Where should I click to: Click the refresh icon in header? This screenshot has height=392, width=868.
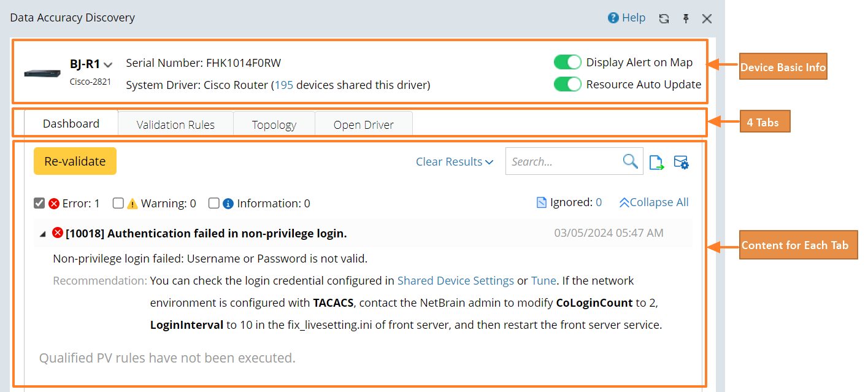pyautogui.click(x=664, y=18)
